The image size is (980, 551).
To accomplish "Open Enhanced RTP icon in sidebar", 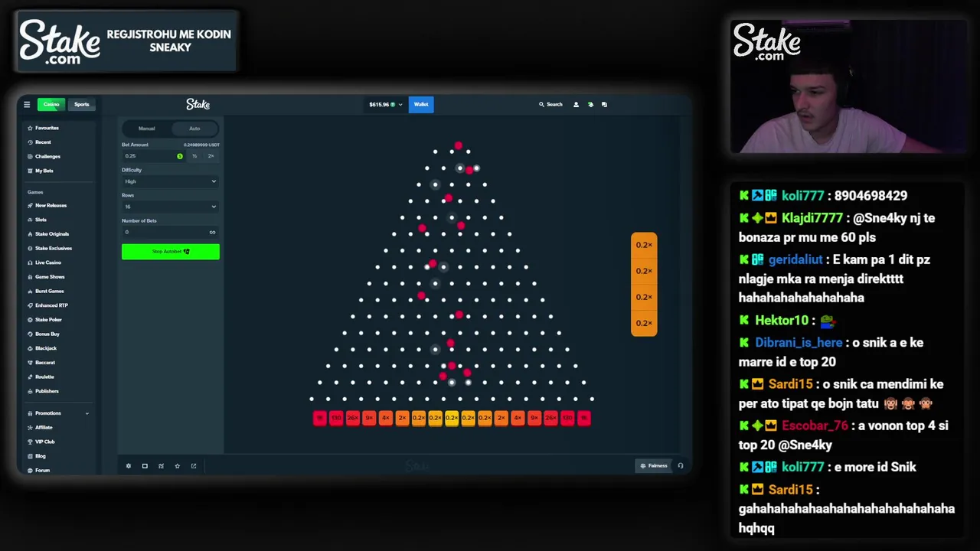I will point(30,305).
